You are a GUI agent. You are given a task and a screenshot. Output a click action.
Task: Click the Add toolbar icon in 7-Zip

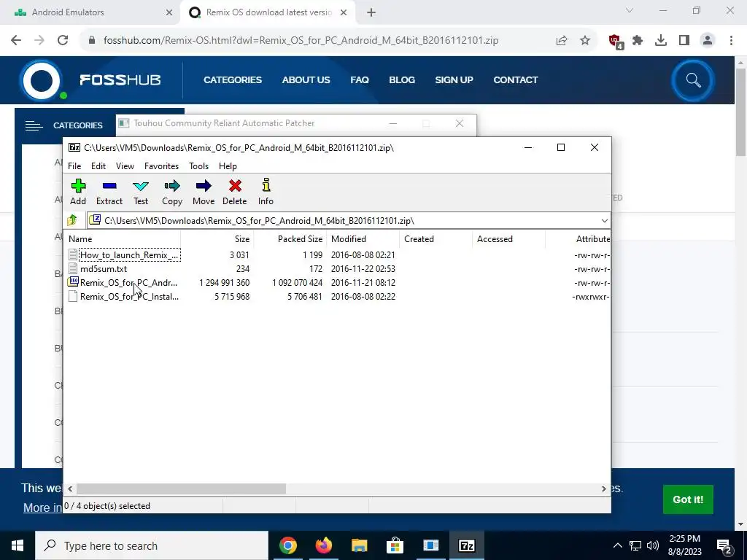(x=78, y=192)
